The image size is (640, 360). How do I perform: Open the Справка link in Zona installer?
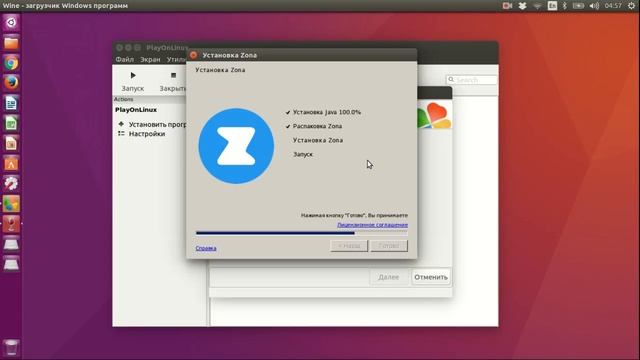[x=206, y=248]
